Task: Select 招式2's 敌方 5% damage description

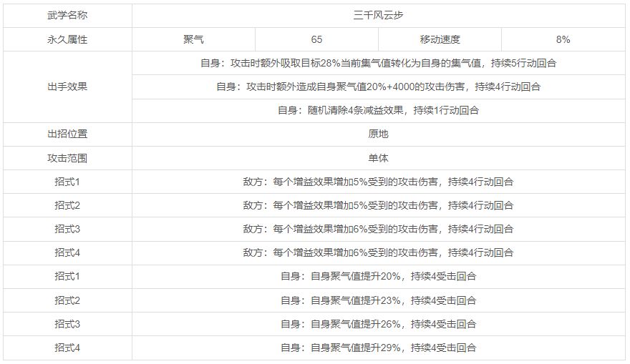Action: (x=378, y=205)
